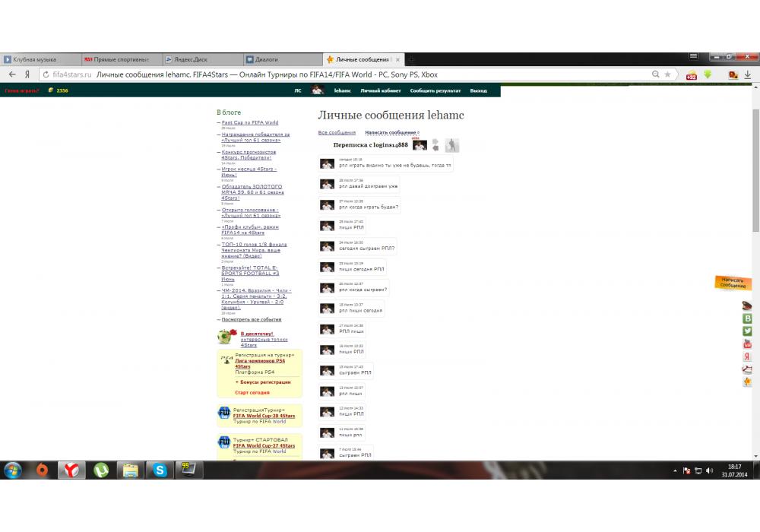Open Origin from the taskbar
760x532 pixels.
click(x=42, y=470)
